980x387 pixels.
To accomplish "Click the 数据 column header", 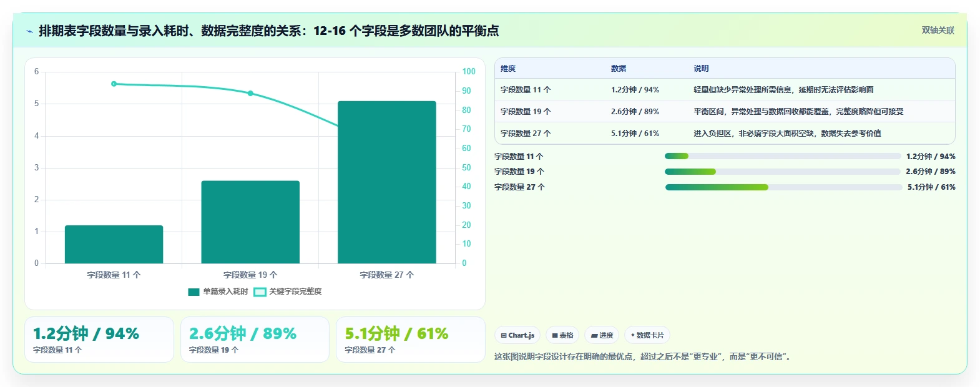I will pos(619,69).
